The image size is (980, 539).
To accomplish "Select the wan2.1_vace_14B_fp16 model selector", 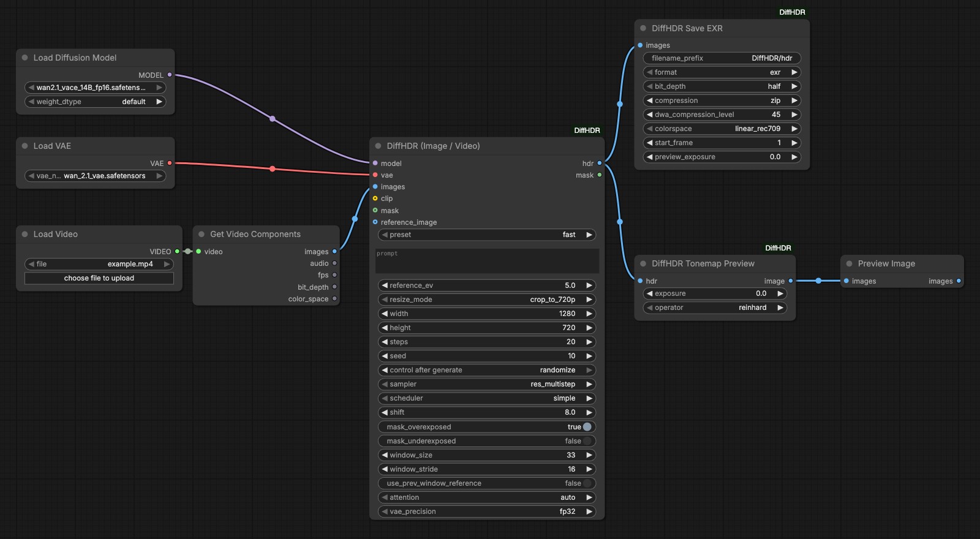I will pyautogui.click(x=96, y=88).
